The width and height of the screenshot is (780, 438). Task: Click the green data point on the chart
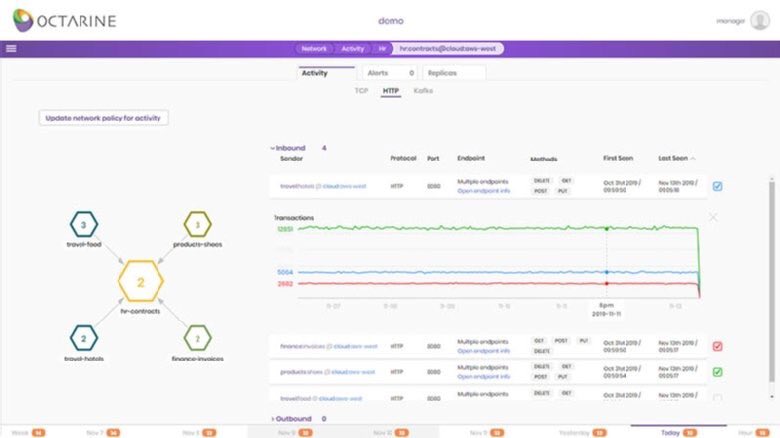pos(606,229)
